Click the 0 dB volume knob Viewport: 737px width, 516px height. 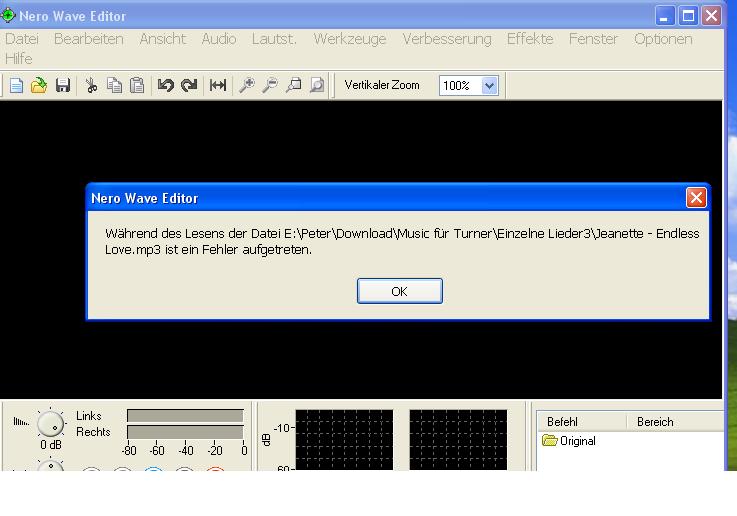(50, 423)
